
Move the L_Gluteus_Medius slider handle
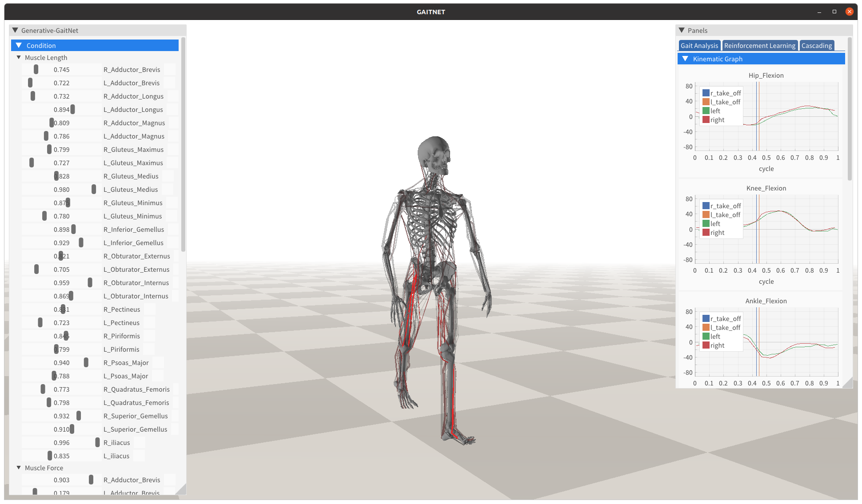[x=94, y=189]
